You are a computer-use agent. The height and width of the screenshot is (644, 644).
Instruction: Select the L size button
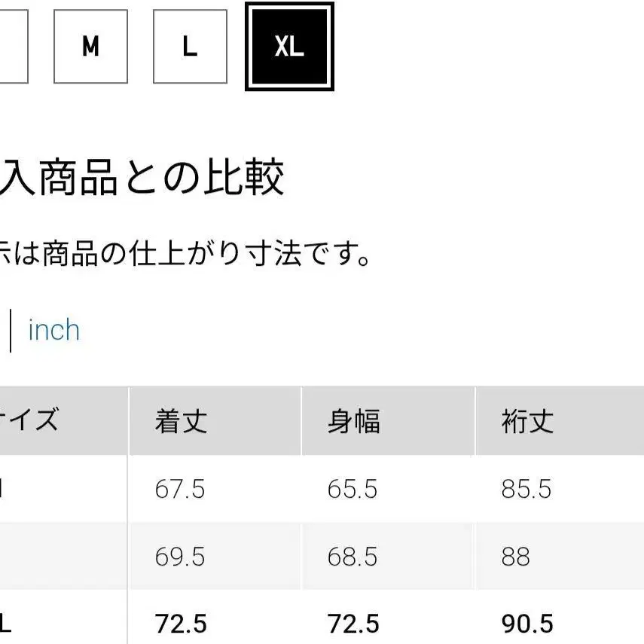[190, 47]
